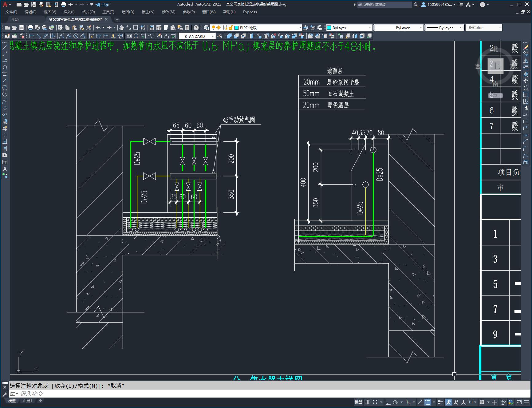
Task: Select the Linear dimension tool
Action: click(31, 36)
